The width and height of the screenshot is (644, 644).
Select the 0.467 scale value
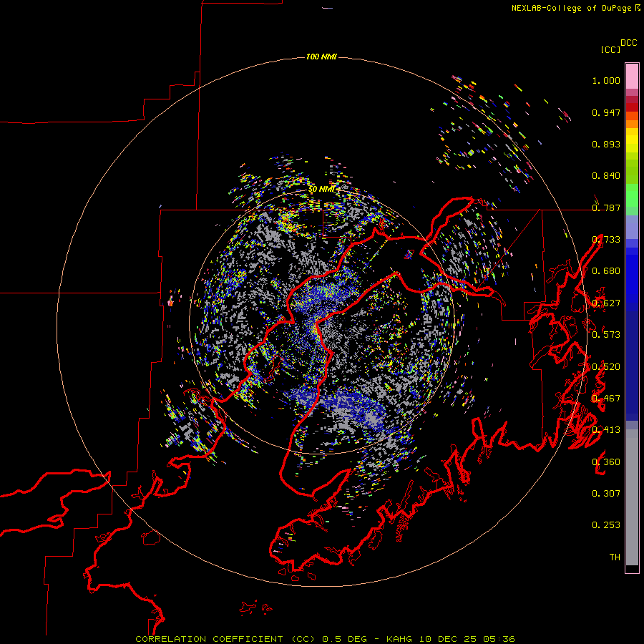[x=606, y=399]
